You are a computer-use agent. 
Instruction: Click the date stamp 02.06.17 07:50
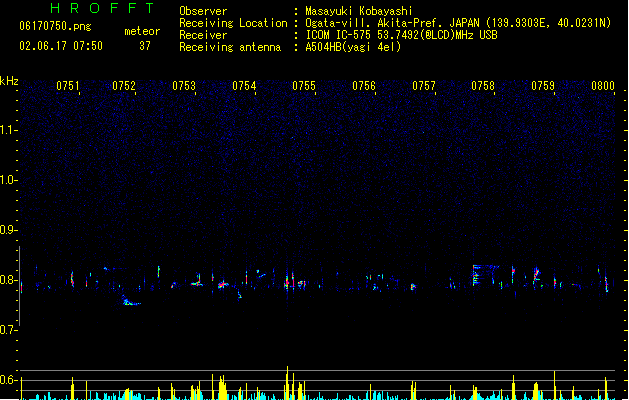point(61,46)
